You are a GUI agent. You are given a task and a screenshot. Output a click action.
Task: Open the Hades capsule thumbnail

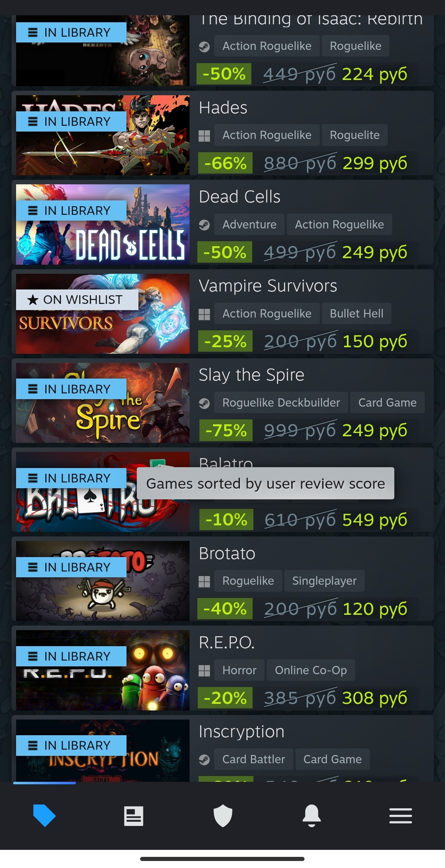pyautogui.click(x=103, y=135)
